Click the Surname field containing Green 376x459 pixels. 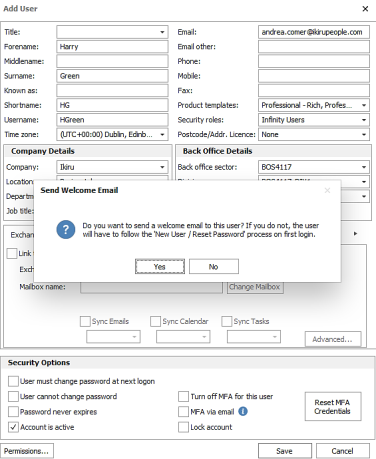tap(112, 76)
